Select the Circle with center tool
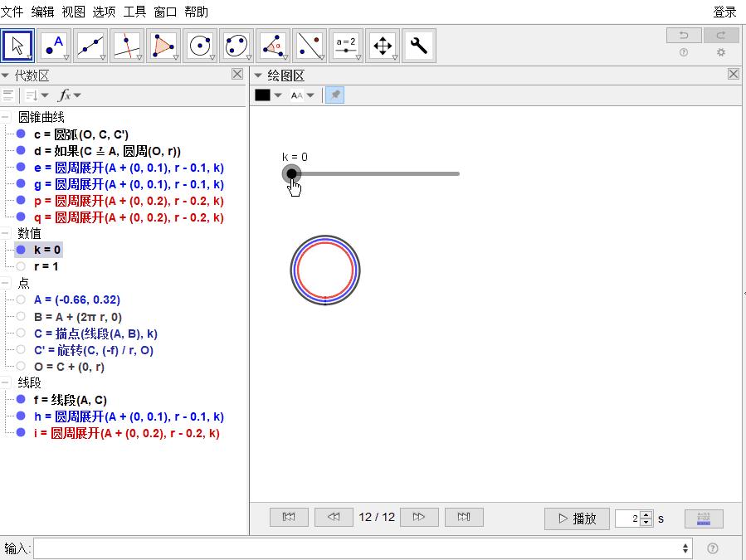The image size is (746, 560). click(x=200, y=46)
